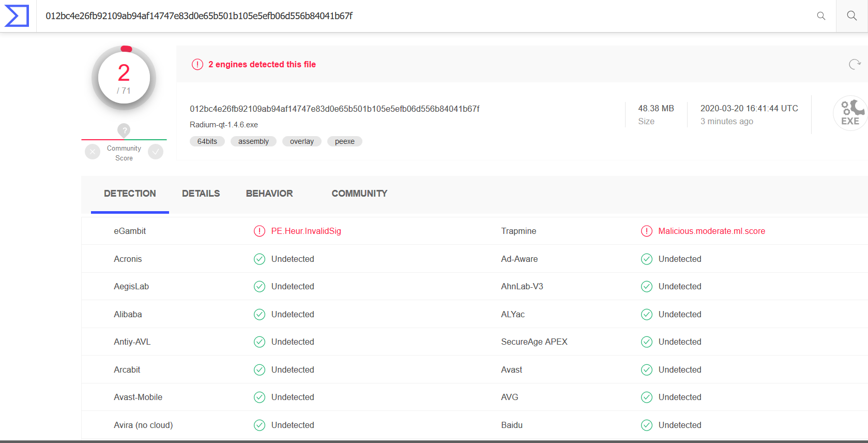Click the Acronis undetected check icon
This screenshot has height=443, width=868.
260,259
